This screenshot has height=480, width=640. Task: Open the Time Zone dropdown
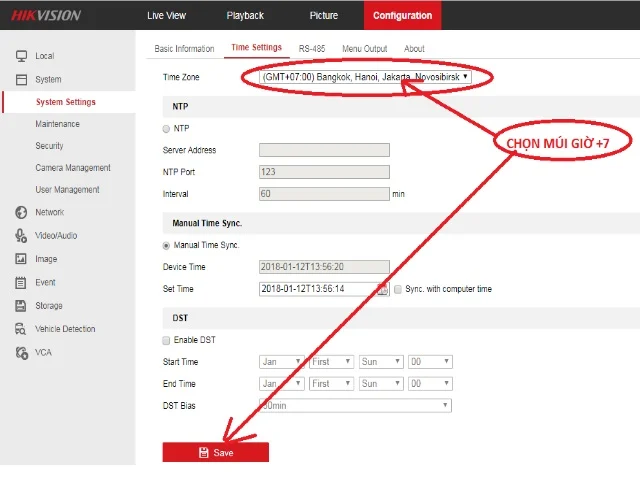point(365,77)
